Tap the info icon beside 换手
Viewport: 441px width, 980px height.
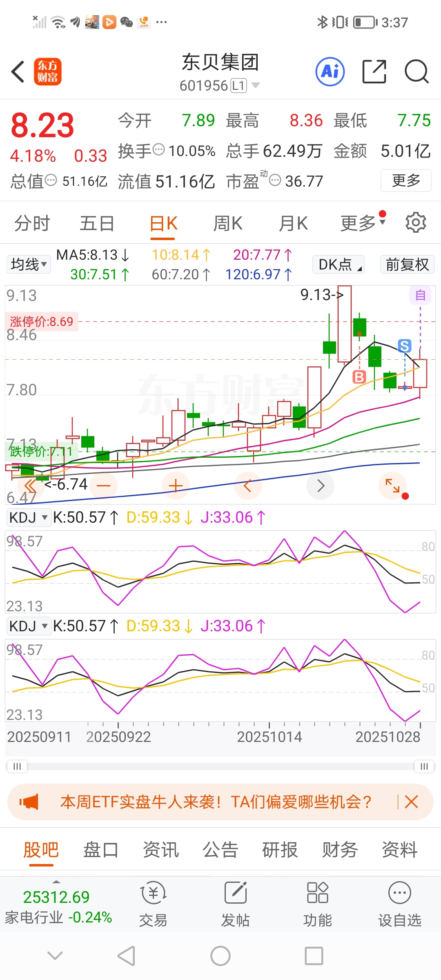(x=158, y=150)
